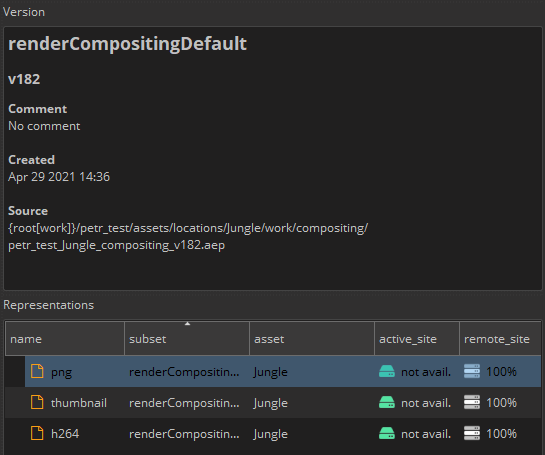Click the file icon of the thumbnail representation
Viewport: 545px width, 455px height.
tap(37, 402)
